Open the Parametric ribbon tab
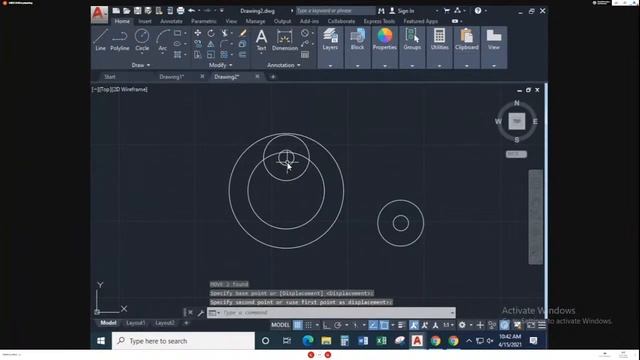The height and width of the screenshot is (360, 640). tap(204, 21)
